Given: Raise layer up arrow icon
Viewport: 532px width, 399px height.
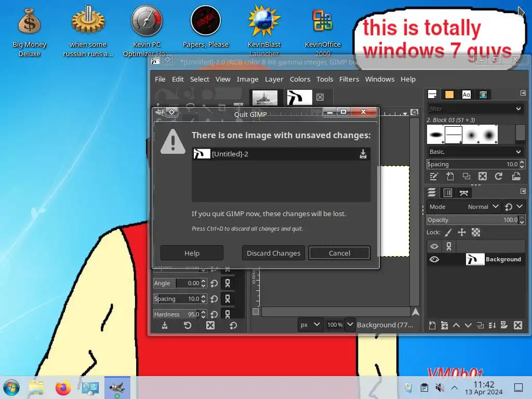Looking at the screenshot, I should (x=456, y=325).
